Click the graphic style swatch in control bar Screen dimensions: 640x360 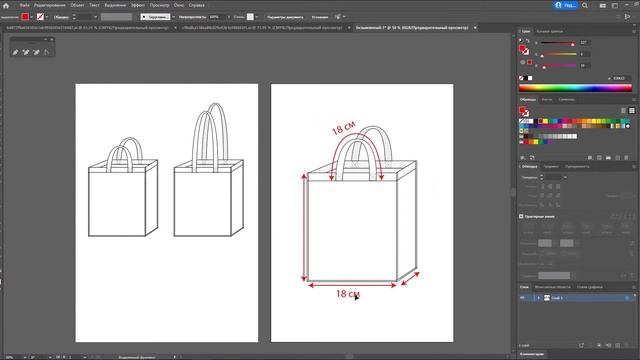point(250,17)
